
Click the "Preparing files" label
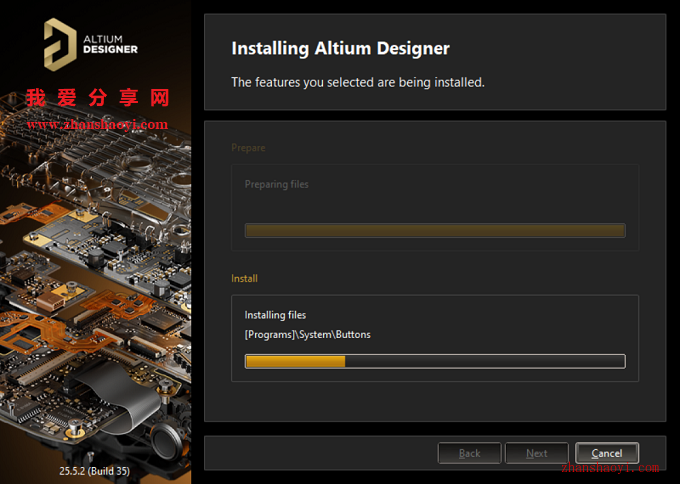(x=277, y=184)
